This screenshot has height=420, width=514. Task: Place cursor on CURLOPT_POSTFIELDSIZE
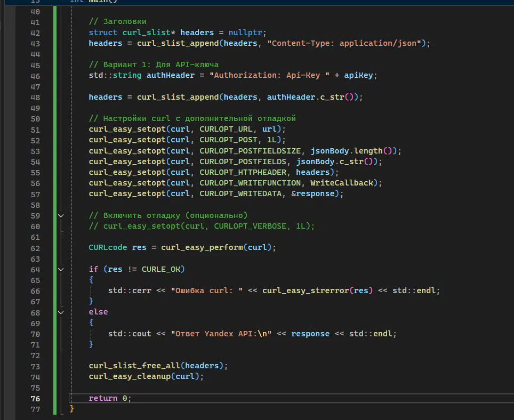point(250,151)
